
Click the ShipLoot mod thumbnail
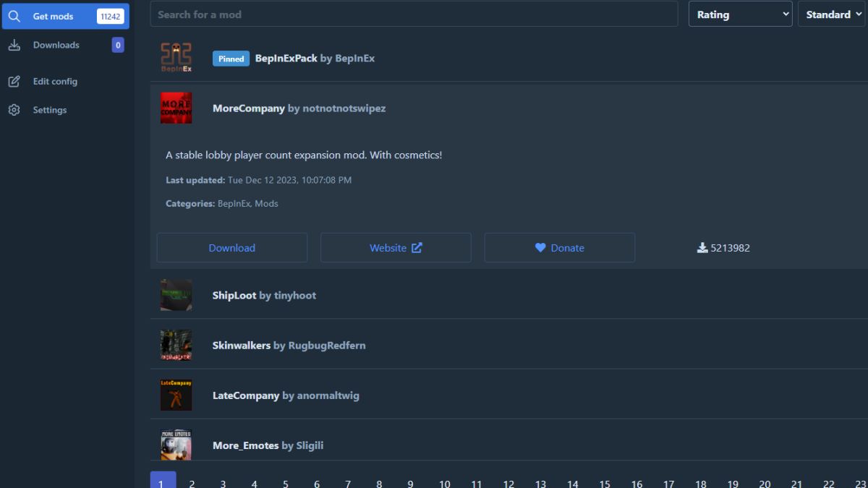(x=176, y=295)
